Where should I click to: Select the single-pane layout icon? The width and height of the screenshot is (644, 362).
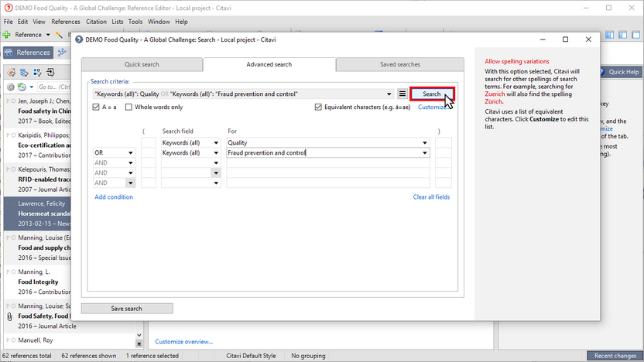[635, 35]
